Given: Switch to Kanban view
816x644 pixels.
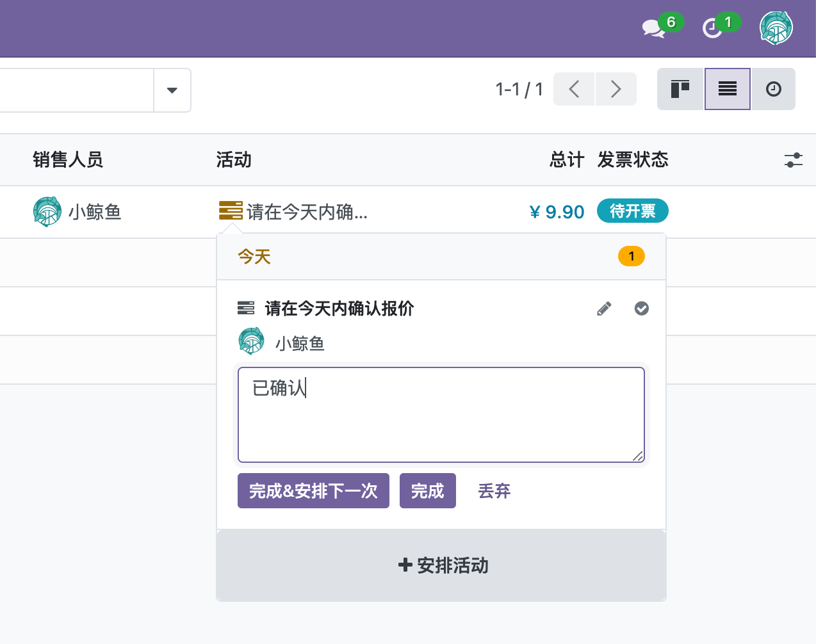Looking at the screenshot, I should [680, 89].
